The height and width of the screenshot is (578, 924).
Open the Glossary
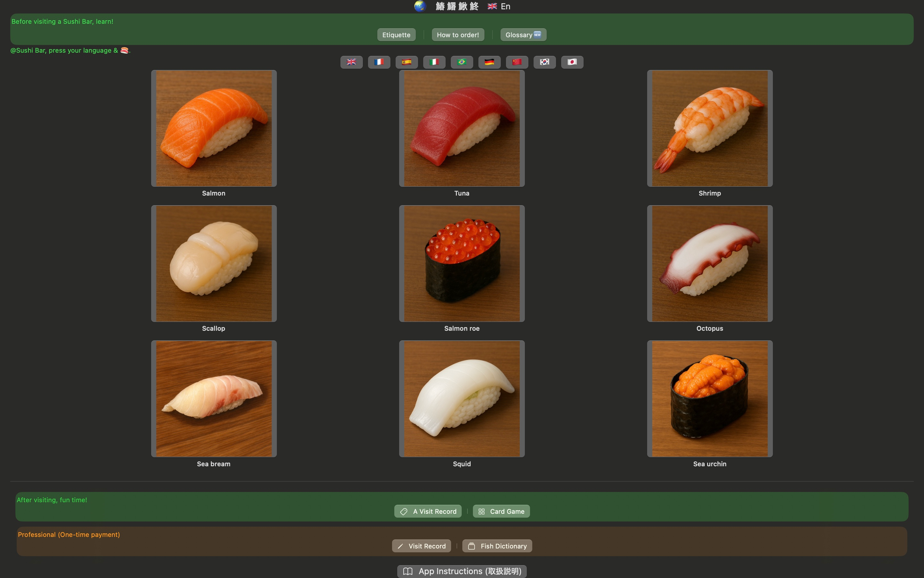(523, 35)
